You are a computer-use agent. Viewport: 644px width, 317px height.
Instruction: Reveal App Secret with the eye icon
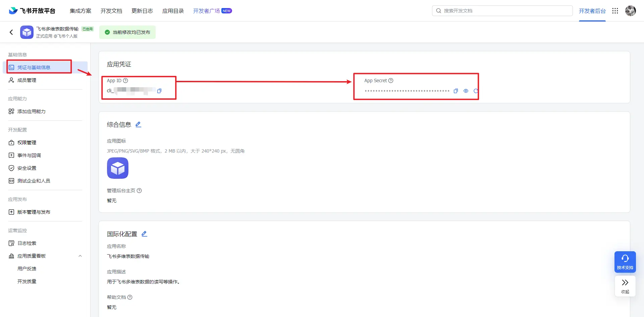[466, 91]
